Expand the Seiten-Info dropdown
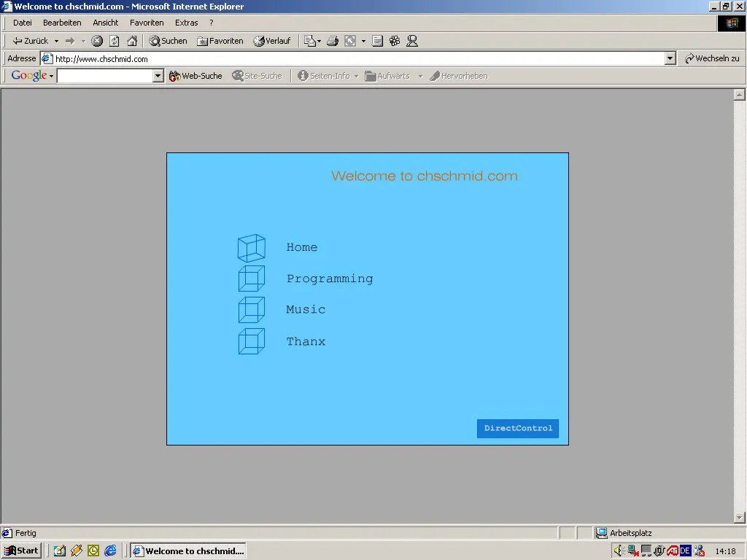 [356, 76]
